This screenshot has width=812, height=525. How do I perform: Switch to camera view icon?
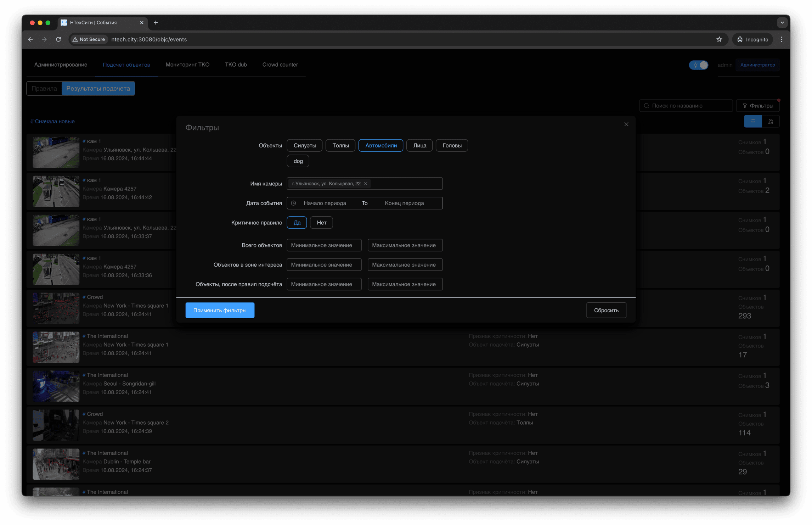coord(770,121)
